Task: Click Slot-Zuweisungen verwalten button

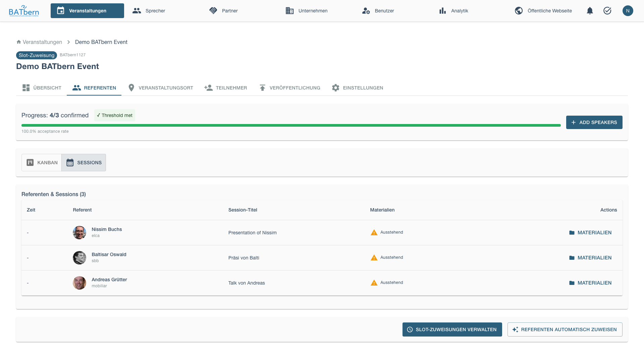Action: [x=452, y=329]
